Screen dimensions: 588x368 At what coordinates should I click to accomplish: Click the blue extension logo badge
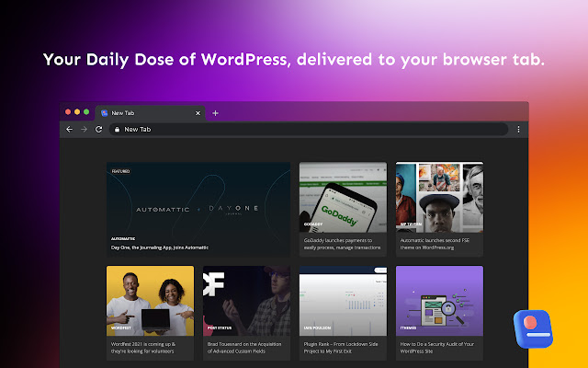tap(533, 329)
